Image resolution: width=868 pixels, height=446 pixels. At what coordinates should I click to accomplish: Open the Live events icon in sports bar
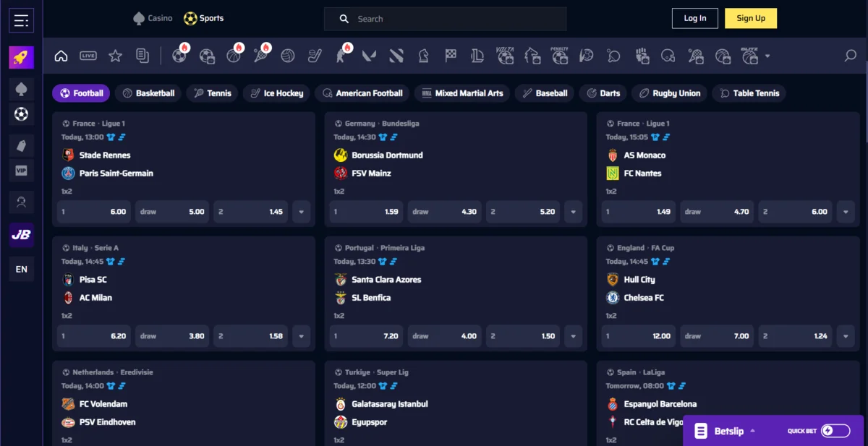pos(88,56)
